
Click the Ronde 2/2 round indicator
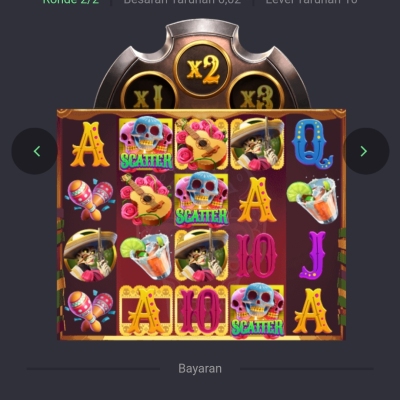71,2
